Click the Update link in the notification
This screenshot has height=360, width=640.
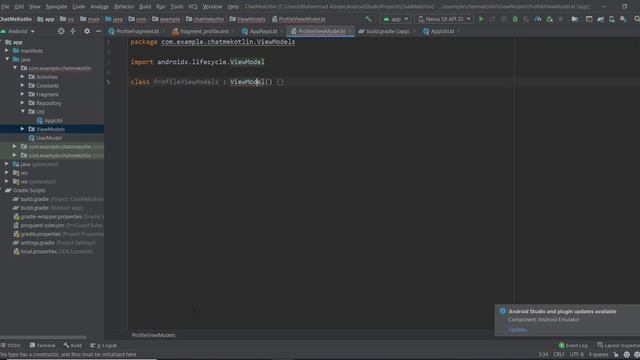(518, 329)
